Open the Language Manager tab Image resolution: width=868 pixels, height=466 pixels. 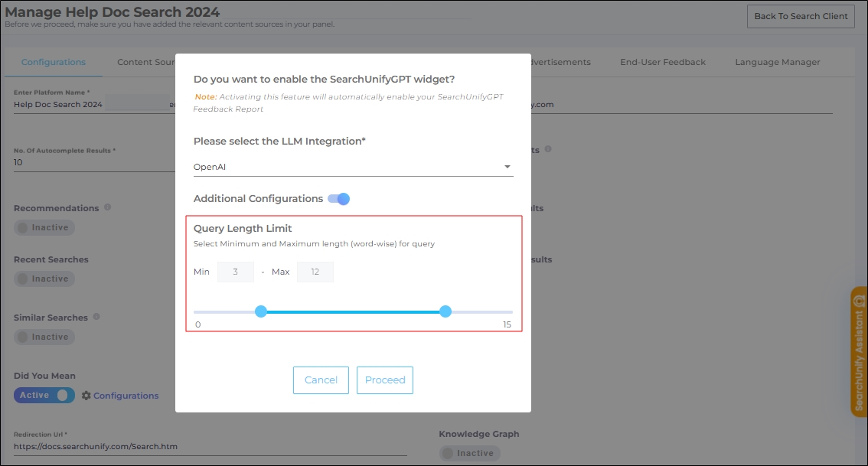777,62
